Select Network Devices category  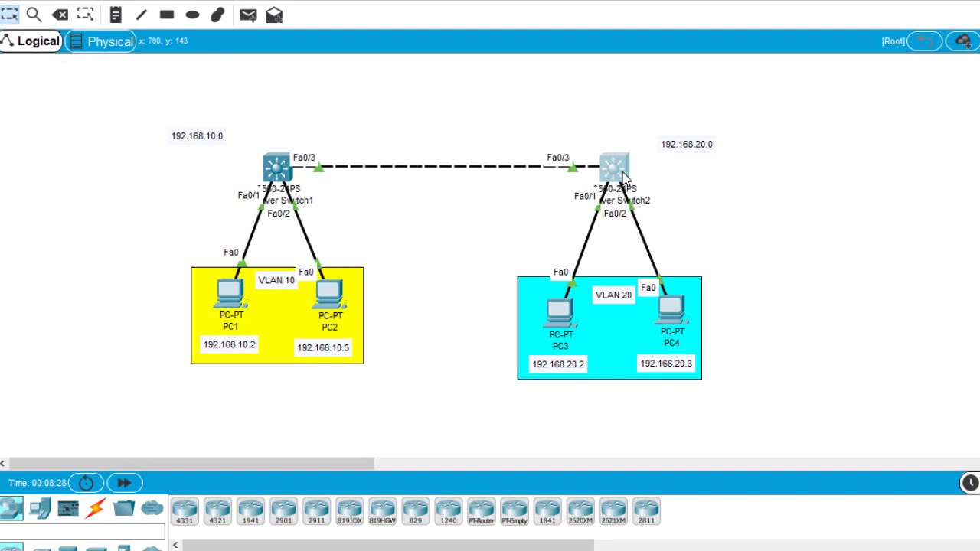click(x=11, y=508)
